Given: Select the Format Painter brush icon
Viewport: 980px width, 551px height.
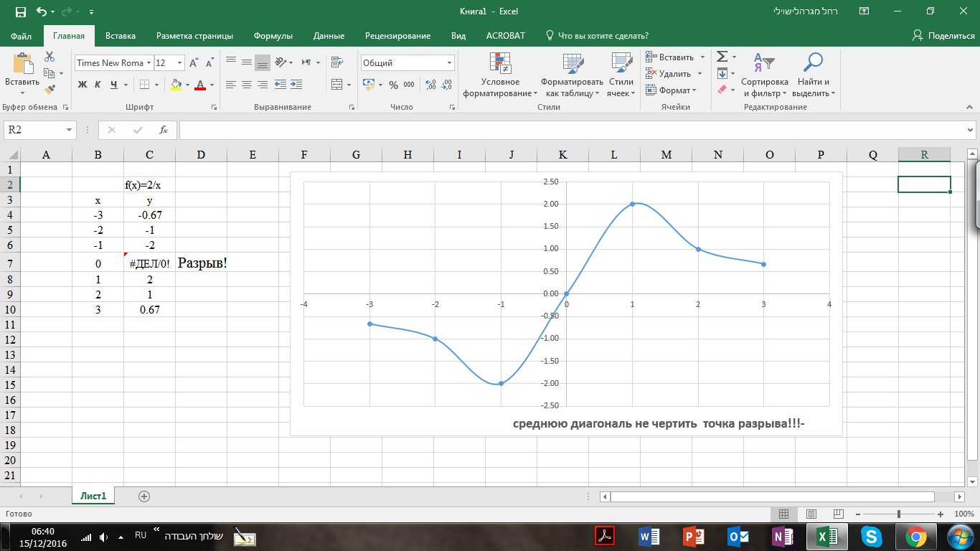Looking at the screenshot, I should point(50,90).
